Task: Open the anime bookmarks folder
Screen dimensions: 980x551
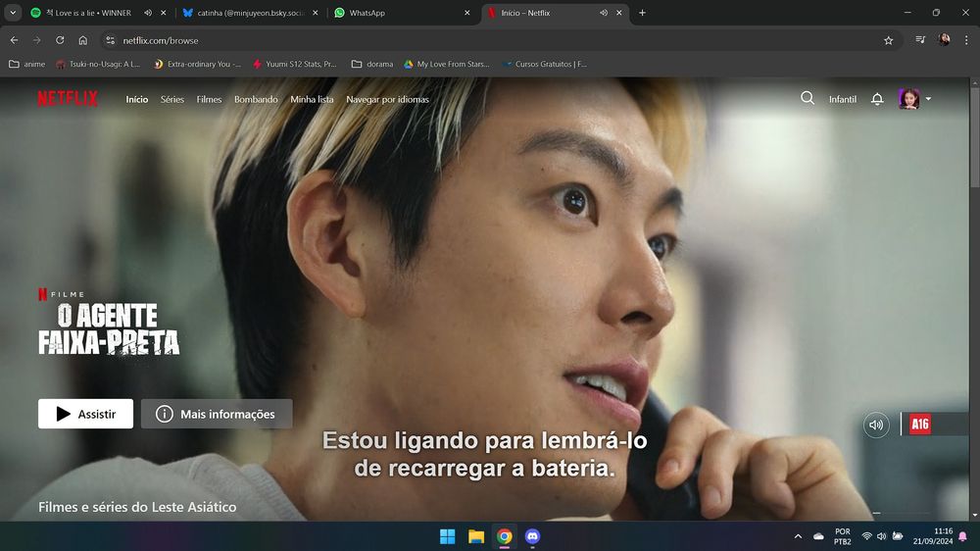Action: point(26,64)
